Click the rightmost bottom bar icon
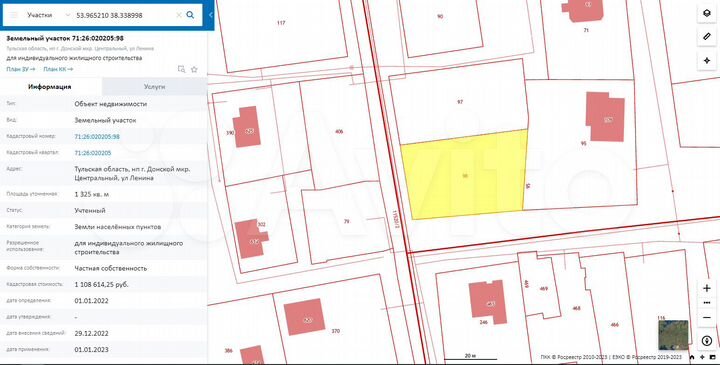The height and width of the screenshot is (365, 720). [x=712, y=357]
